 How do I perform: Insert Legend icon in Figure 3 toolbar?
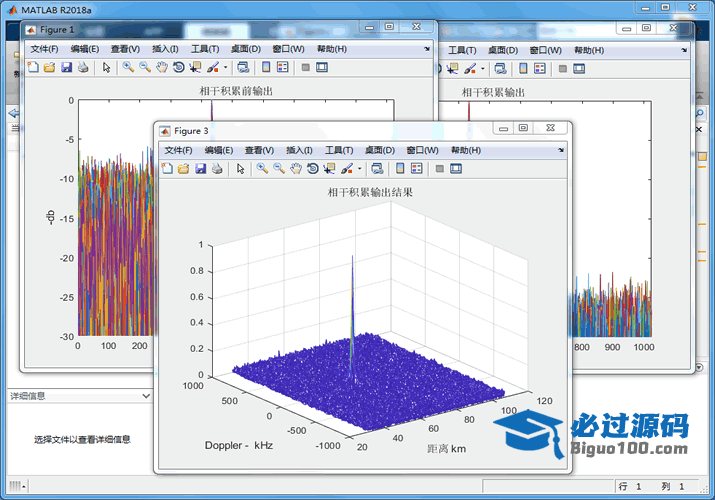[417, 169]
